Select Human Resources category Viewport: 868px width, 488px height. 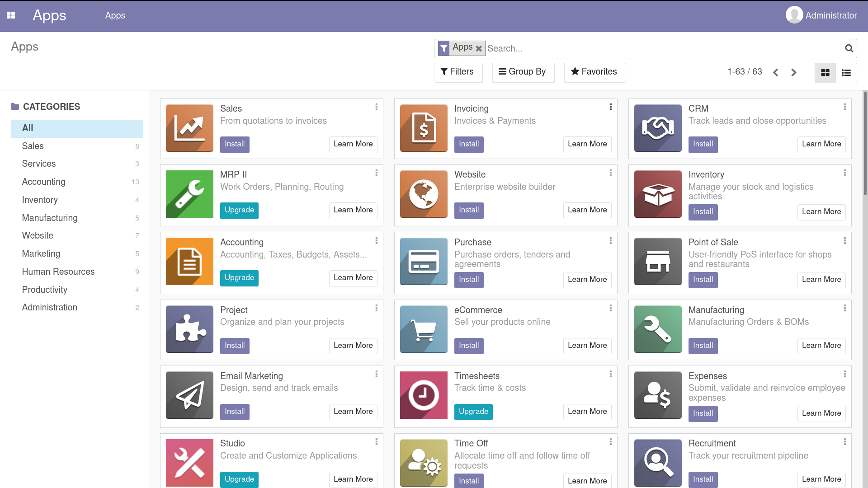click(58, 272)
